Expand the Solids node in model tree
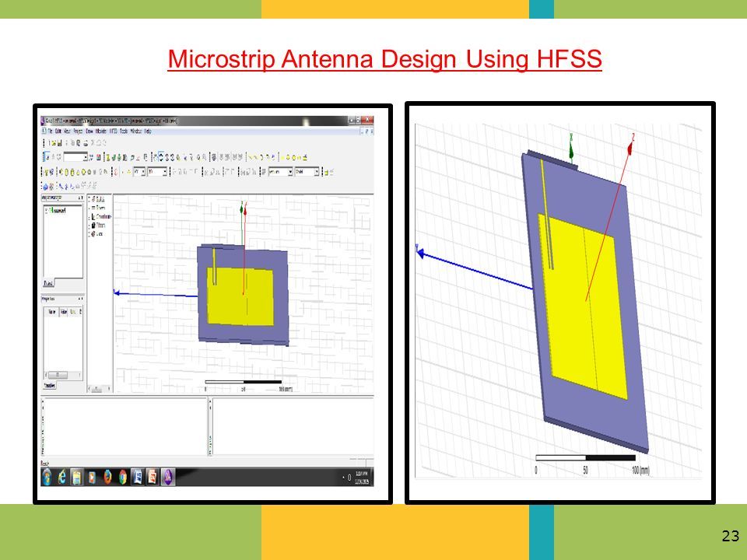The image size is (747, 560). click(89, 198)
